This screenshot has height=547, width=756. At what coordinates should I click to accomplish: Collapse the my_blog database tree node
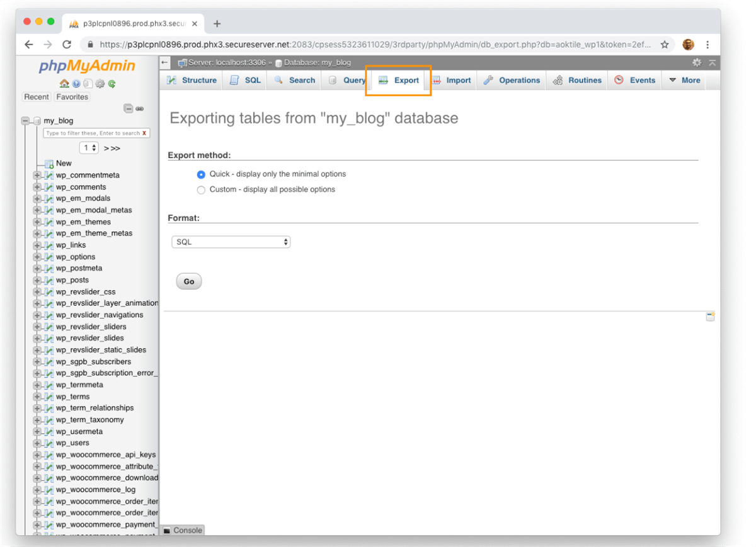pyautogui.click(x=26, y=121)
